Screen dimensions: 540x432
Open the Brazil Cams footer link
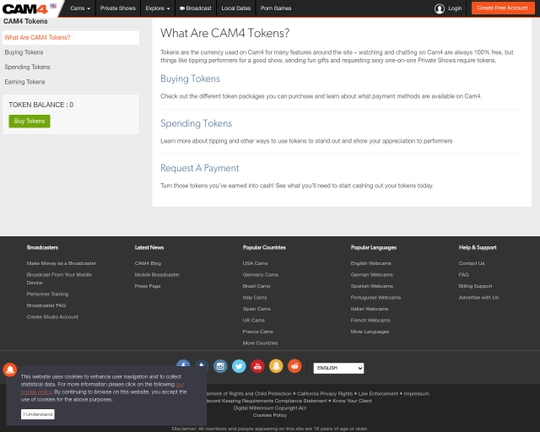[256, 286]
